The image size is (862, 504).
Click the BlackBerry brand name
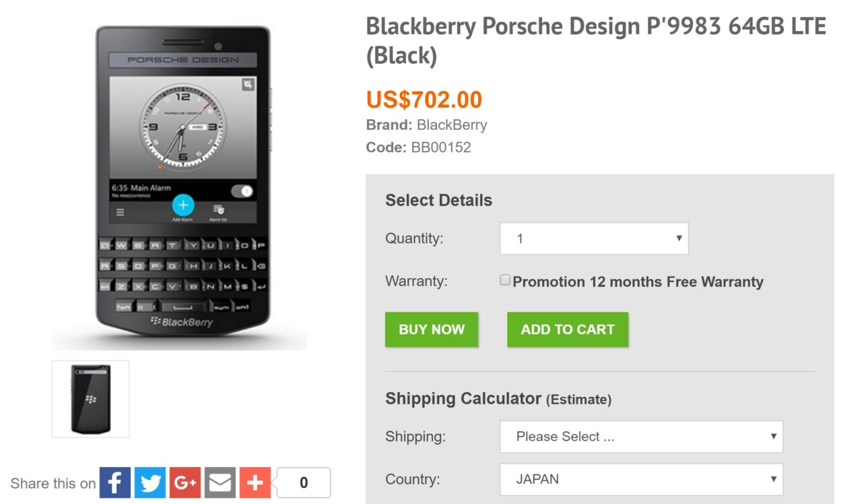tap(452, 124)
